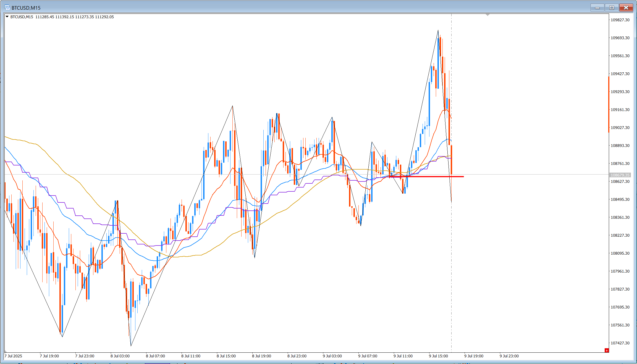Screen dimensions: 637x364
Task: Click the 108627.30 price scale label
Action: (x=620, y=181)
